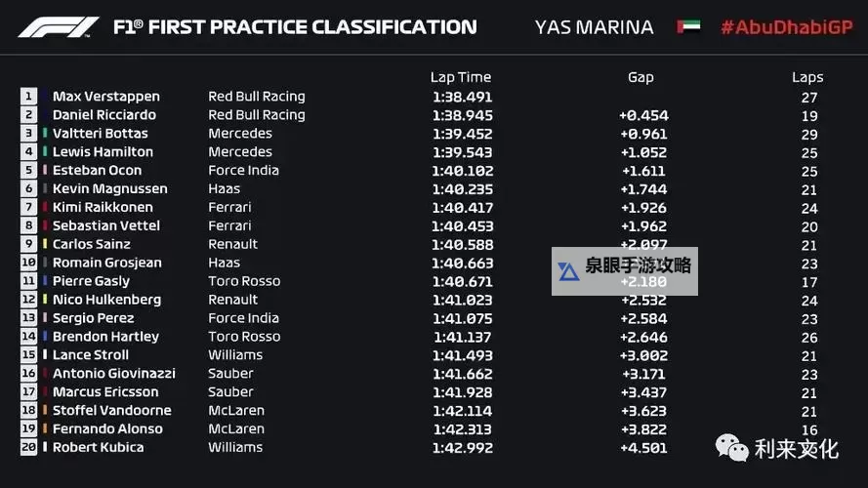Click position number 20 box
868x488 pixels.
28,447
